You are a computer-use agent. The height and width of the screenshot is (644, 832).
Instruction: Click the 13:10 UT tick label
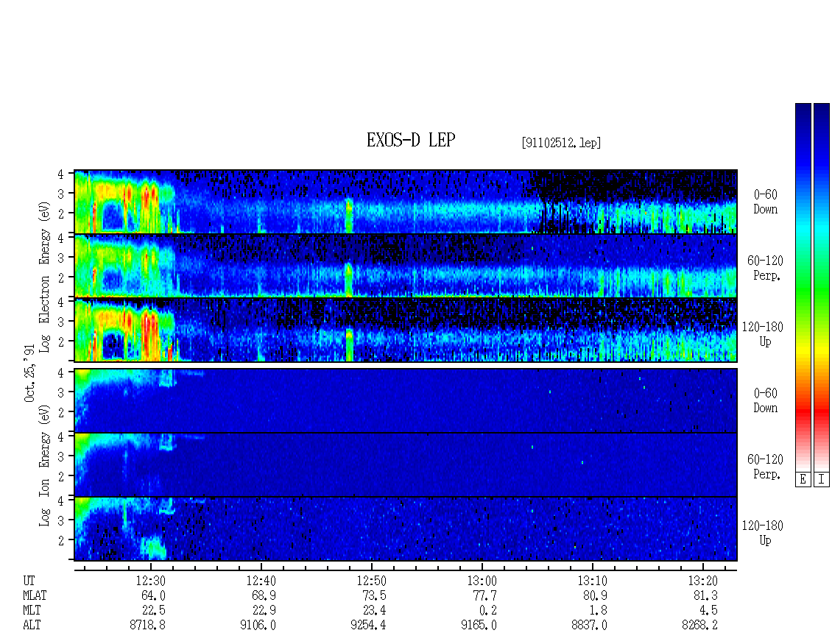592,581
